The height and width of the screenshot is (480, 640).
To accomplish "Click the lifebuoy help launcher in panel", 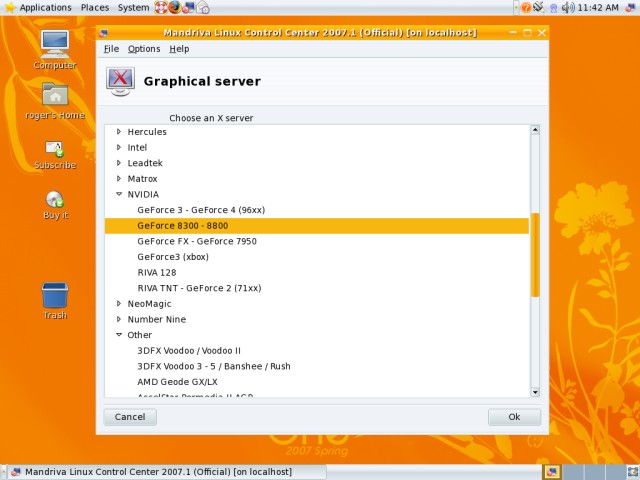I will (161, 7).
